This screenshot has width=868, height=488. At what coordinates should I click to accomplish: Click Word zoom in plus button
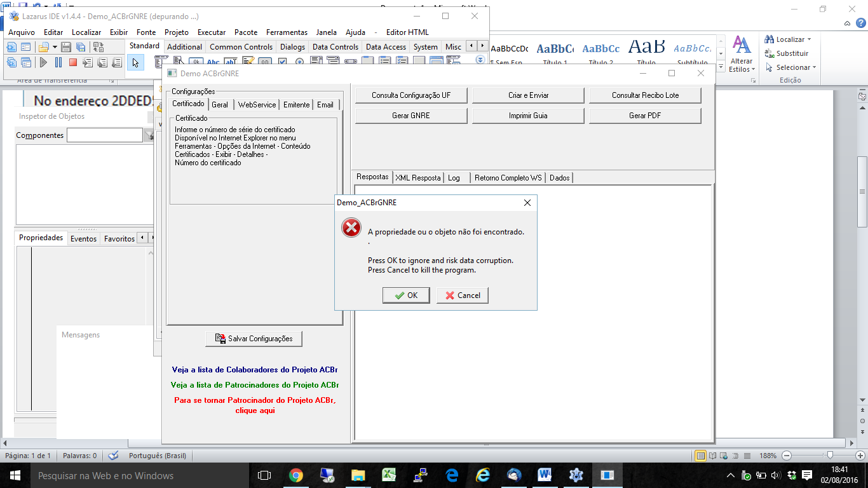(x=860, y=456)
